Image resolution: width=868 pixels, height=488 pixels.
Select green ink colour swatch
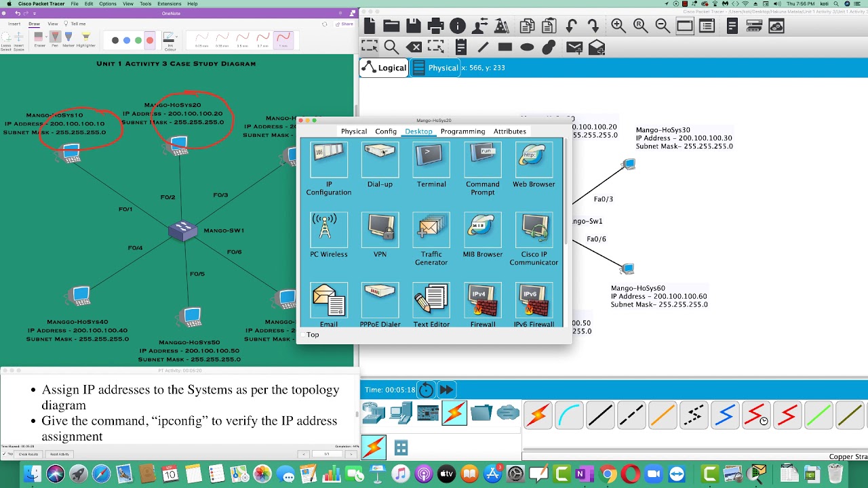click(138, 40)
